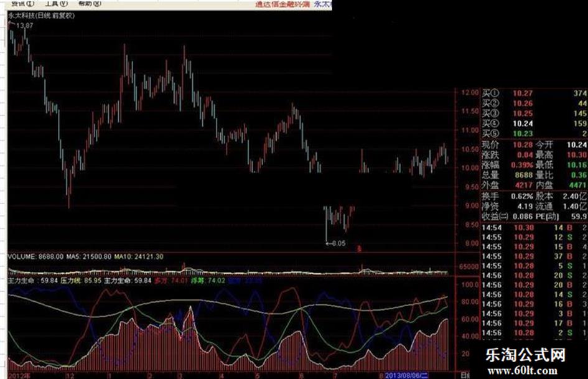The height and width of the screenshot is (379, 588).
Task: Click the 12.00 price axis label
Action: (470, 93)
